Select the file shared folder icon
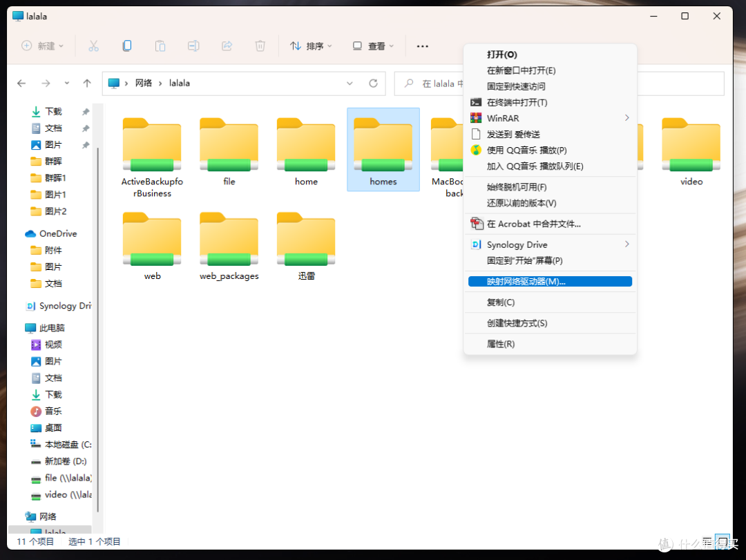746x560 pixels. 229,144
